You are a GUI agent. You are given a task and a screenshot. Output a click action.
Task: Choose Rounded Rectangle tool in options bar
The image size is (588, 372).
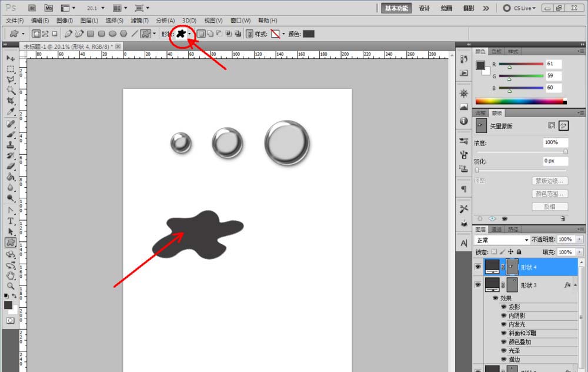point(101,34)
